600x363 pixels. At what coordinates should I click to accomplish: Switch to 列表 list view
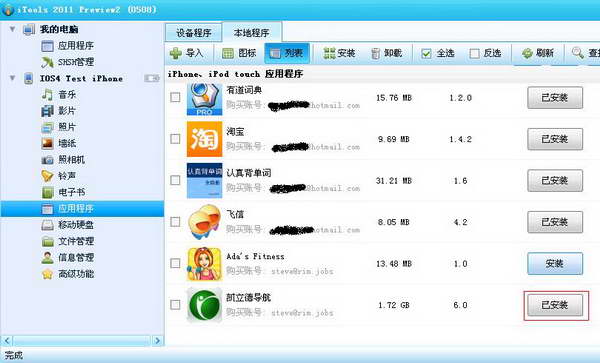(x=287, y=53)
